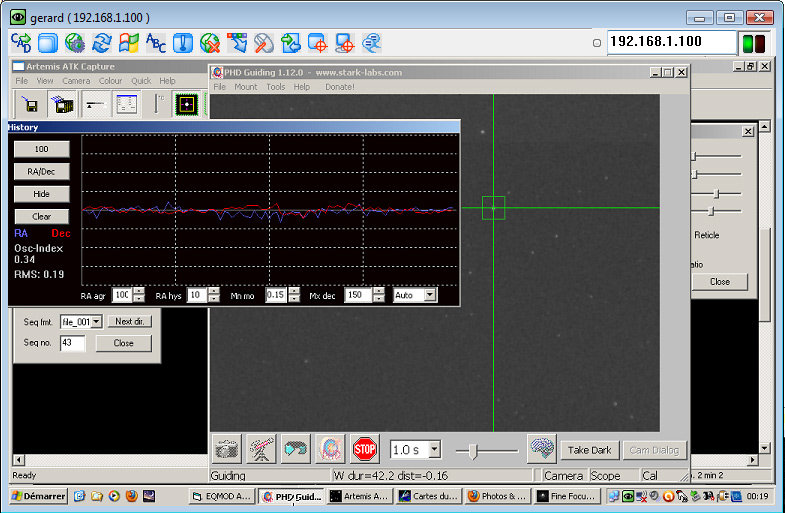Image resolution: width=785 pixels, height=513 pixels.
Task: Open the Camera menu in Artemis Capture
Action: 76,81
